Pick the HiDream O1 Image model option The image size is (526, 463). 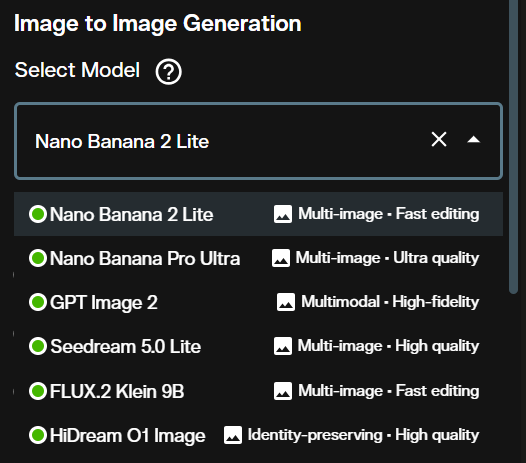click(258, 435)
